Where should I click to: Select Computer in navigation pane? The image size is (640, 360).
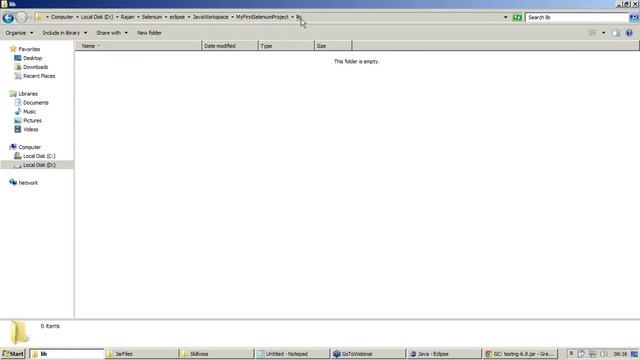pos(29,147)
